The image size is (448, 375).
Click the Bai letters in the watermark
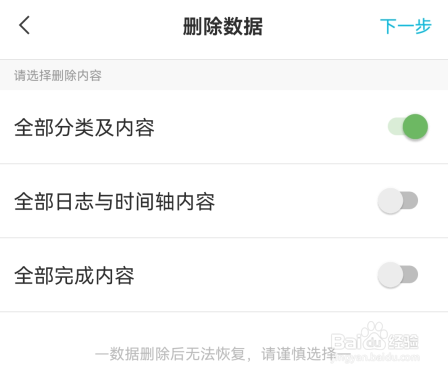[x=346, y=342]
